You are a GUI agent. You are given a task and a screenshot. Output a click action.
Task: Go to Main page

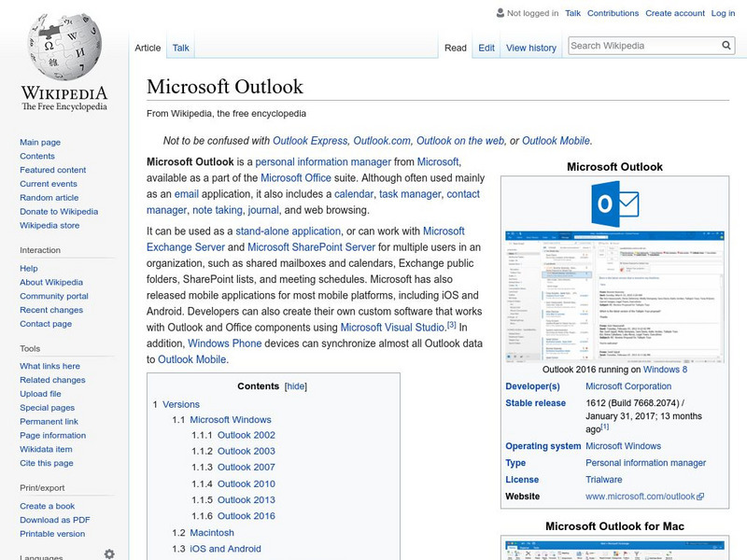[40, 142]
